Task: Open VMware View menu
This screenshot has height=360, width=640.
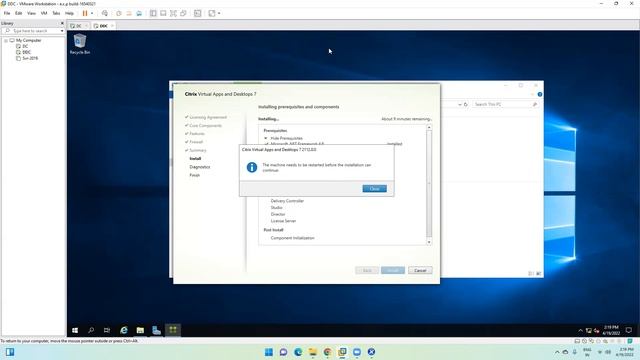Action: click(31, 13)
